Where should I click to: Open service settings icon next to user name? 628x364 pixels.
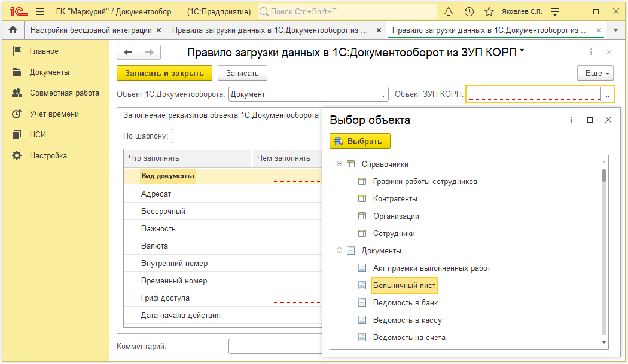(x=555, y=11)
